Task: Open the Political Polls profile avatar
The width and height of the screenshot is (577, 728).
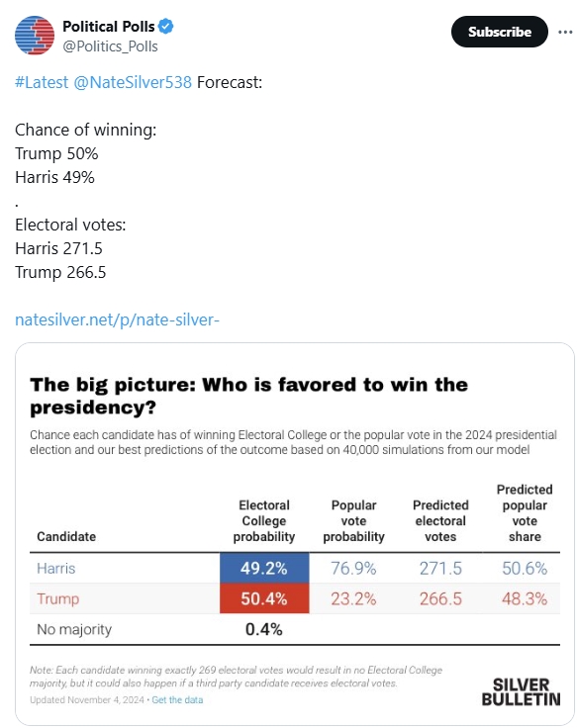Action: click(x=35, y=36)
